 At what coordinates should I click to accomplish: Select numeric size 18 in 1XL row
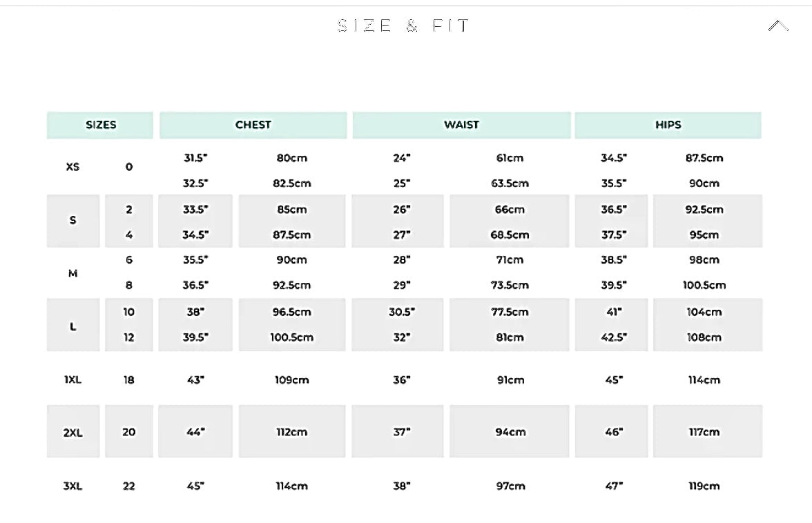pyautogui.click(x=128, y=379)
